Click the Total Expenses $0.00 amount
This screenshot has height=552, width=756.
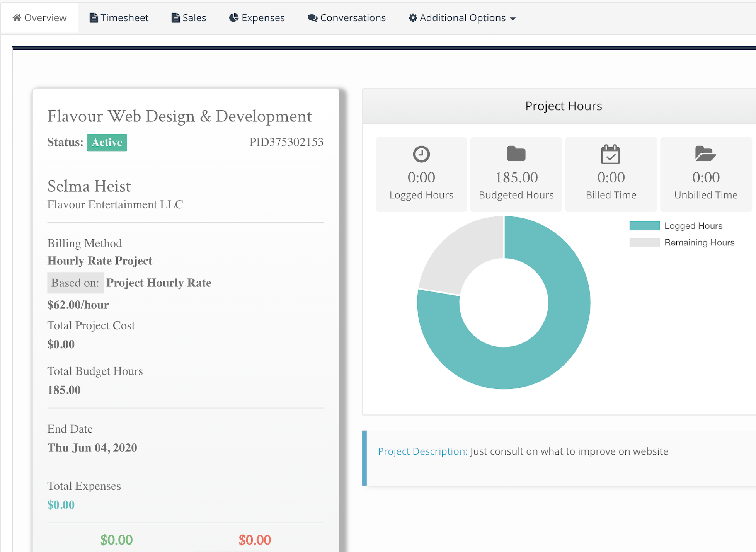coord(61,505)
